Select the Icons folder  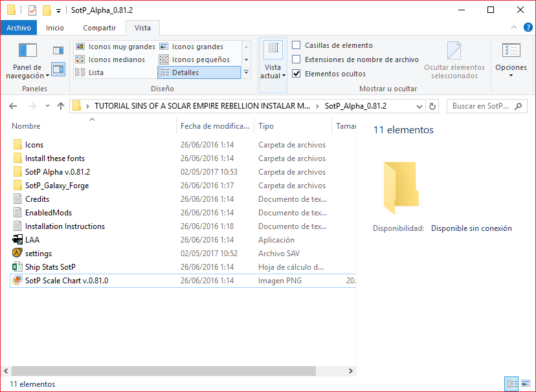pyautogui.click(x=183, y=145)
